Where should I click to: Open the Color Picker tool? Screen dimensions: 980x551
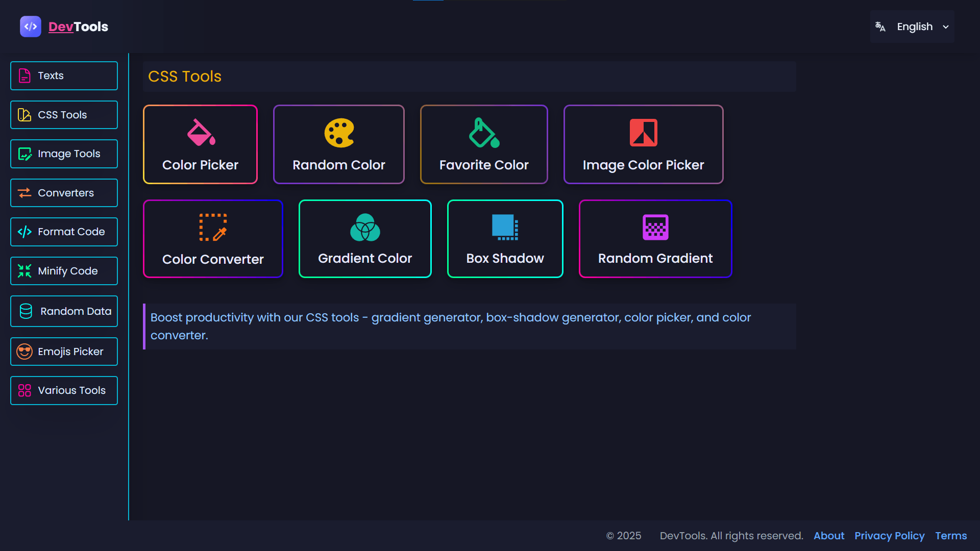click(200, 144)
